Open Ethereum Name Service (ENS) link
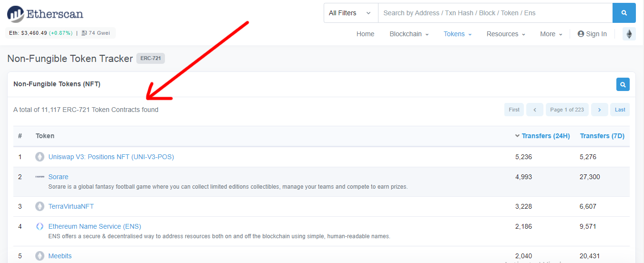The height and width of the screenshot is (263, 644). [95, 226]
